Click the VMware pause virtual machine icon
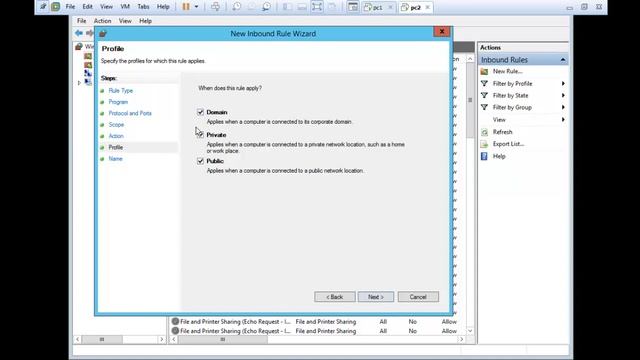Viewport: 640px width, 360px height. pyautogui.click(x=186, y=7)
